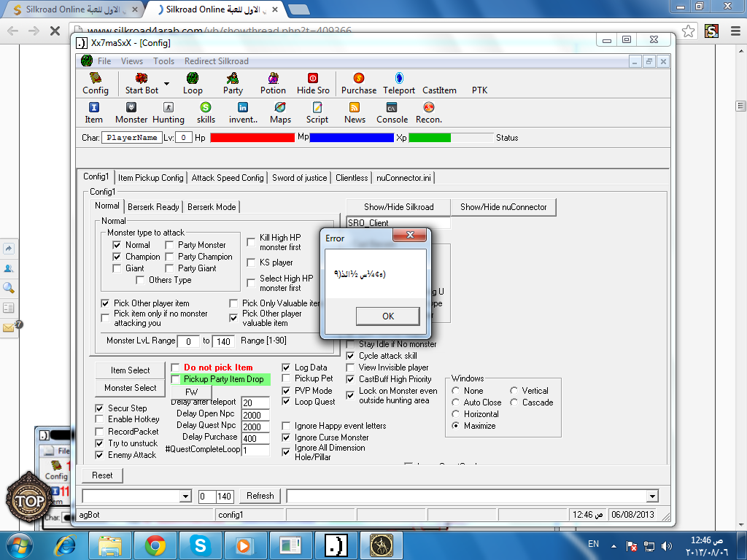Screen dimensions: 747x560
Task: Click the Show/Hide nuConnector button
Action: tap(503, 207)
